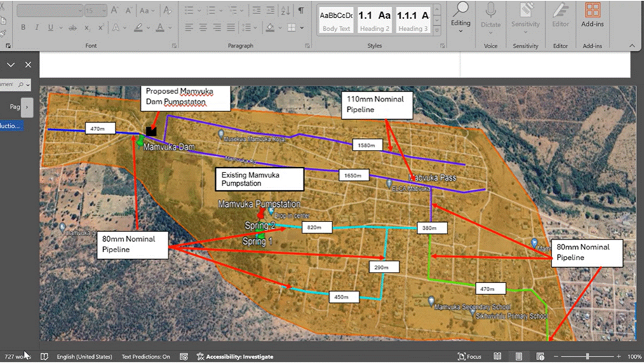Close the navigation pane

[28, 64]
